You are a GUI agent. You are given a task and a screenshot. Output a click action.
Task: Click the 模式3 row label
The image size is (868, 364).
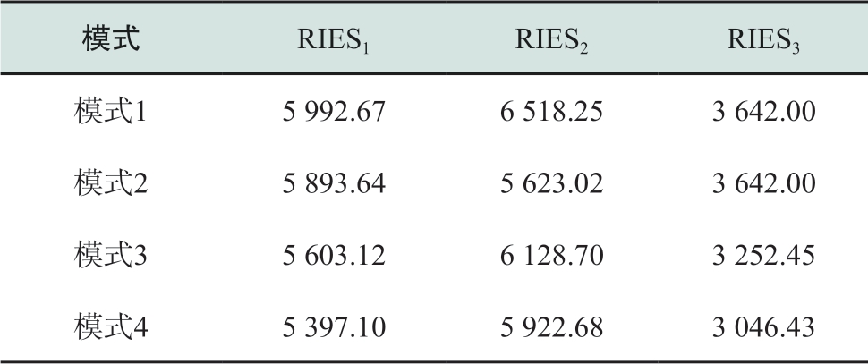(x=111, y=255)
